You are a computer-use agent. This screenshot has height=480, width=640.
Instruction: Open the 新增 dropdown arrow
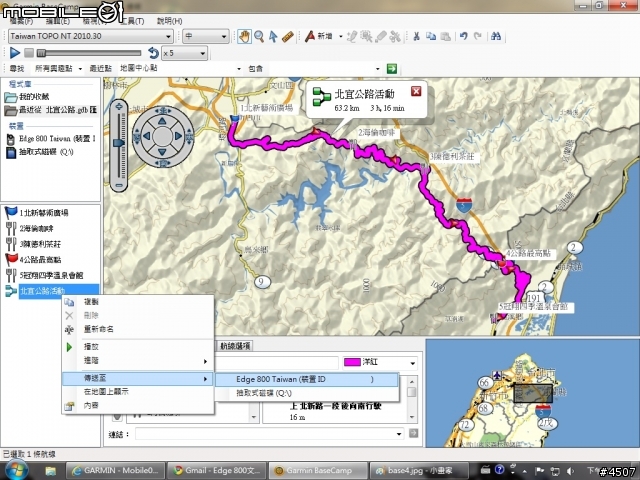tap(340, 36)
